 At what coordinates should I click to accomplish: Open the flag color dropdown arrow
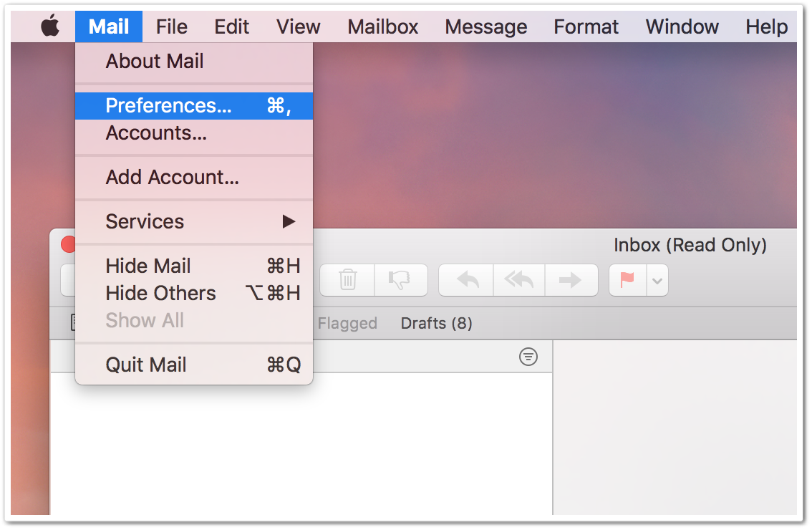tap(657, 280)
